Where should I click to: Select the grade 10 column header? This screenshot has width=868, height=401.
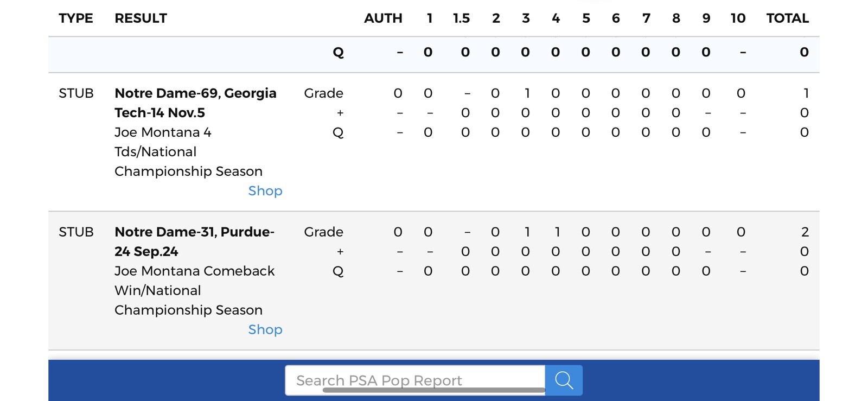(x=738, y=18)
